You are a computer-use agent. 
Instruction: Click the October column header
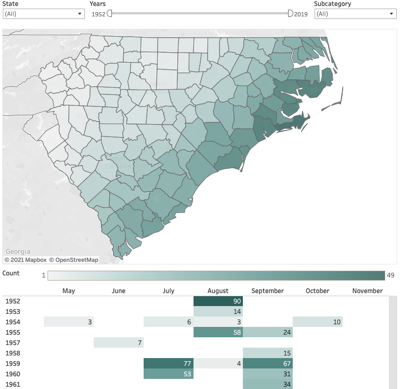(317, 291)
